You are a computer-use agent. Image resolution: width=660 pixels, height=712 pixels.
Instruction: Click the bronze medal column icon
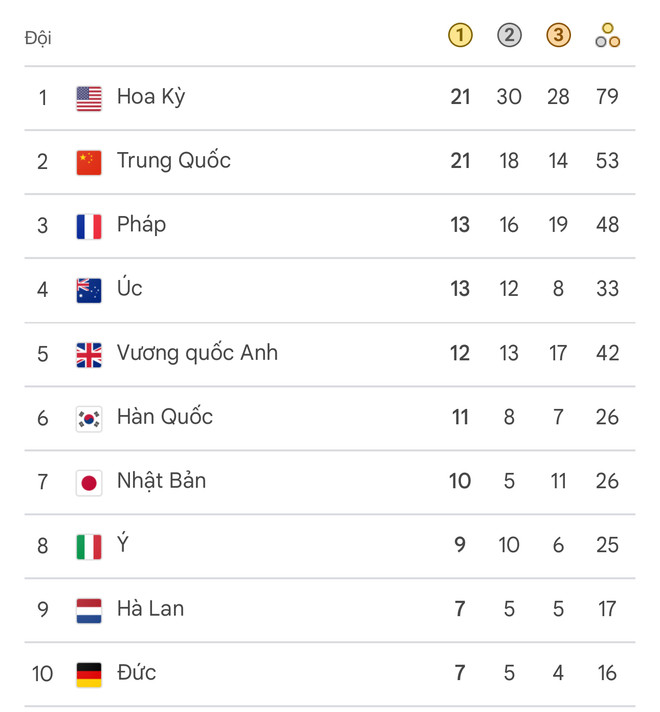558,36
